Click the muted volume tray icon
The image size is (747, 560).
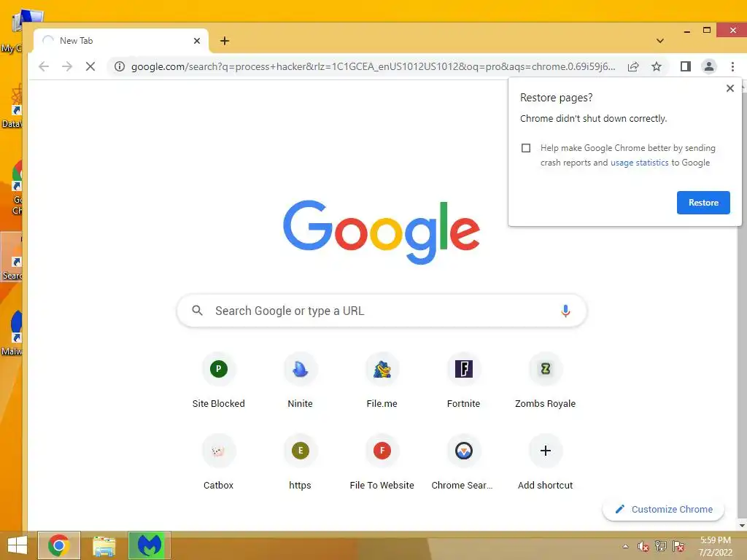pyautogui.click(x=643, y=546)
